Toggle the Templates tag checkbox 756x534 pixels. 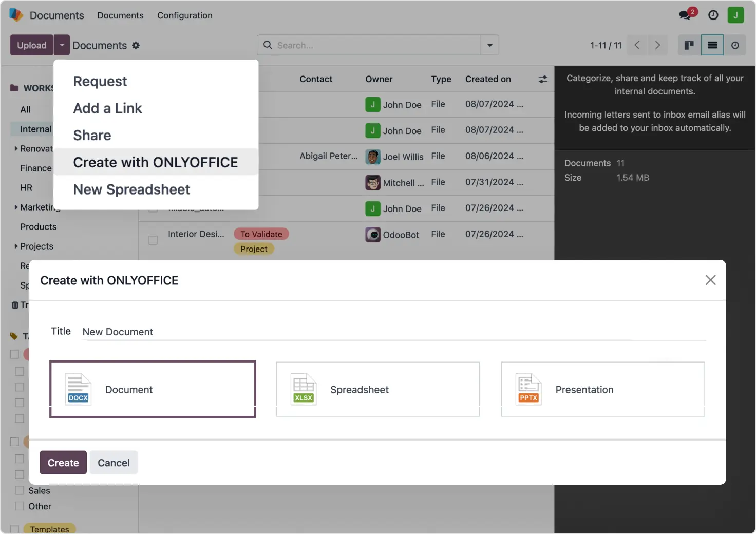pos(14,529)
